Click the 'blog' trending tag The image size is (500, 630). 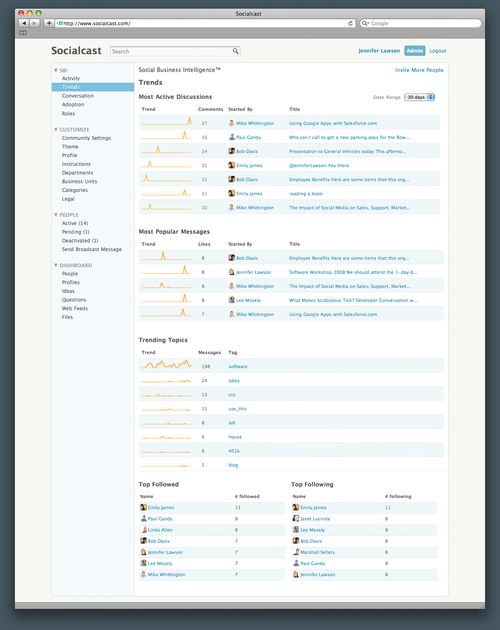pyautogui.click(x=233, y=465)
